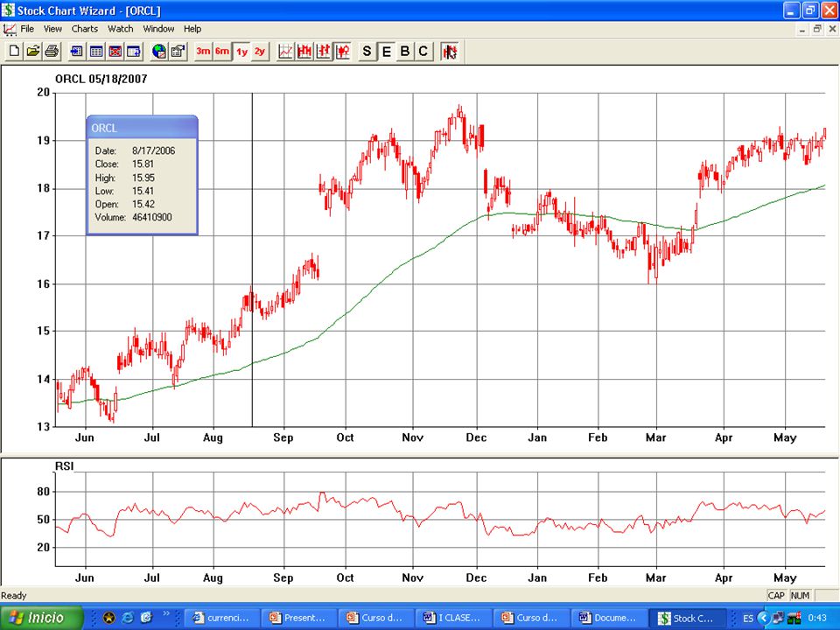Image resolution: width=840 pixels, height=630 pixels.
Task: Click the ORCL data popup title bar
Action: [142, 128]
